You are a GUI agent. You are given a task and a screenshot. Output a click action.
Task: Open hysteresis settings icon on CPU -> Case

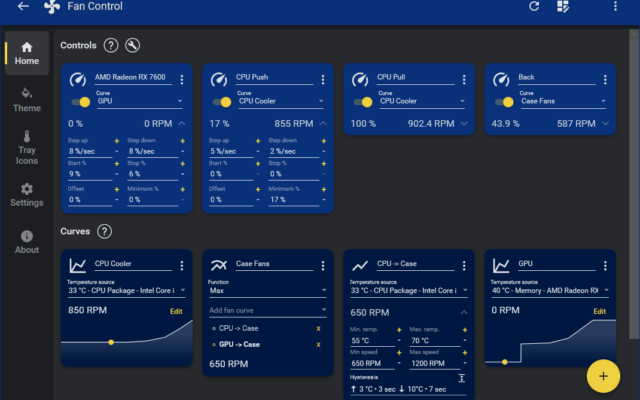[462, 378]
